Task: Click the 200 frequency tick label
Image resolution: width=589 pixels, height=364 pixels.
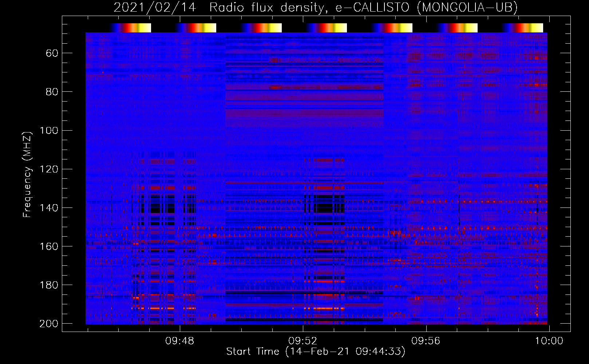Action: [x=49, y=324]
